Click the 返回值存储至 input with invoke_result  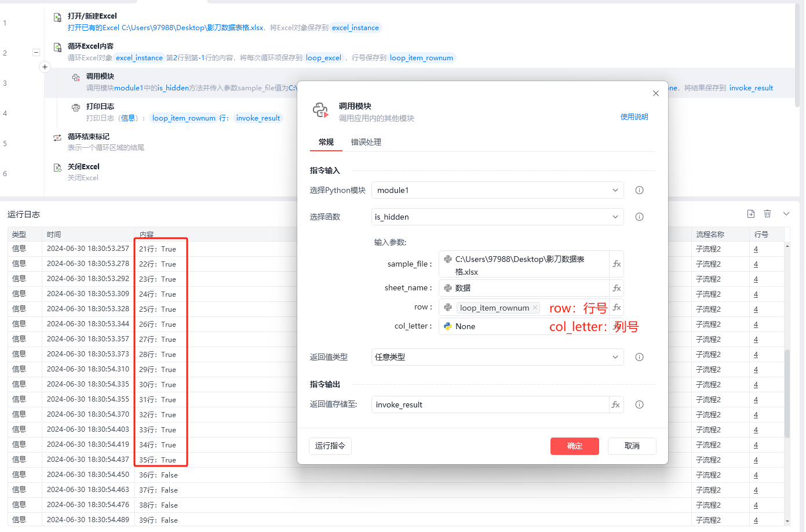[490, 405]
